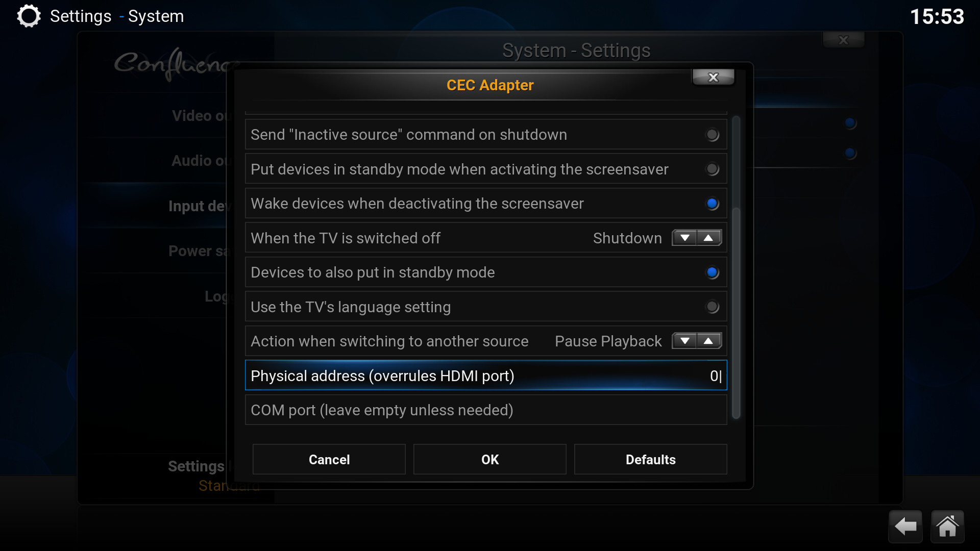The width and height of the screenshot is (980, 551).
Task: Enable Use the TV's language setting
Action: 712,307
